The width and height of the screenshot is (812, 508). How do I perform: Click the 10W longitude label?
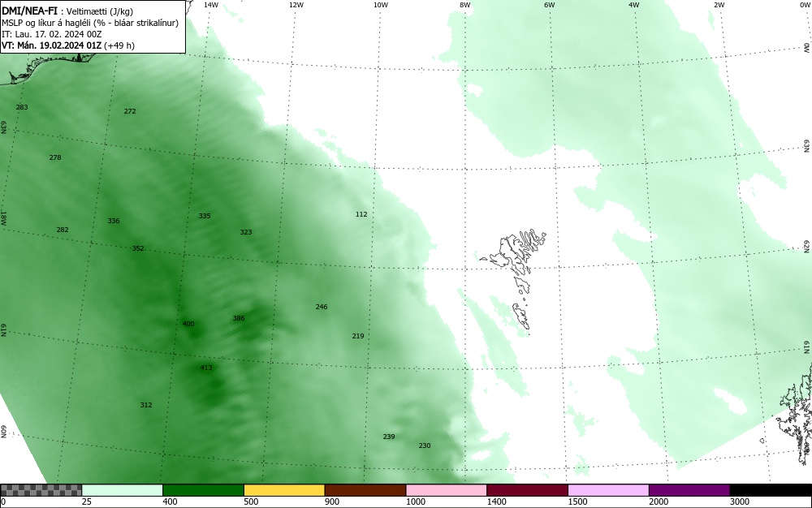(x=381, y=5)
